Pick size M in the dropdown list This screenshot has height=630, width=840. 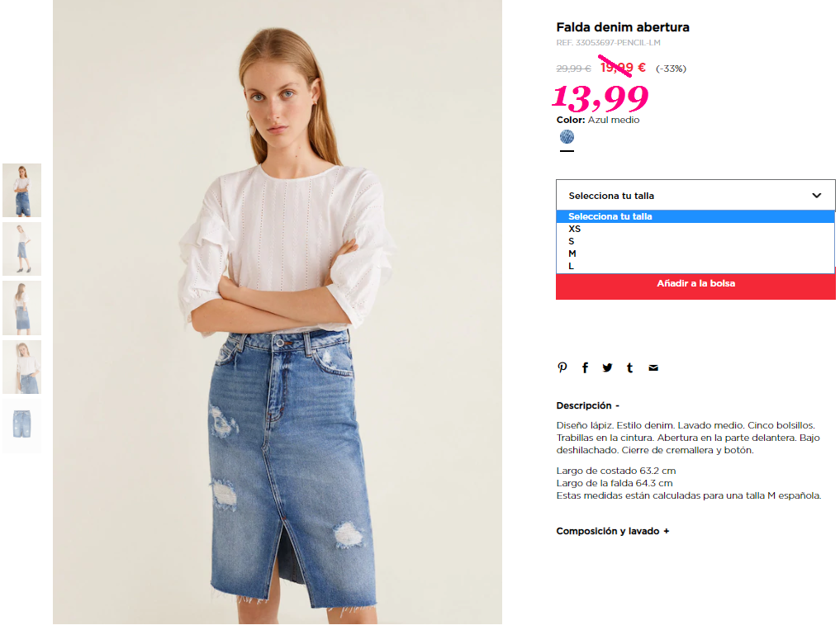(x=695, y=253)
